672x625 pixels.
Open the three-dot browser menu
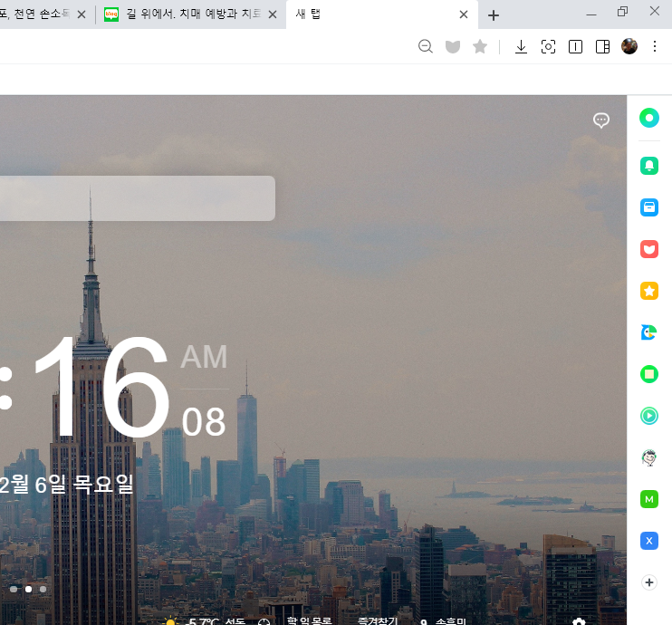(x=655, y=46)
